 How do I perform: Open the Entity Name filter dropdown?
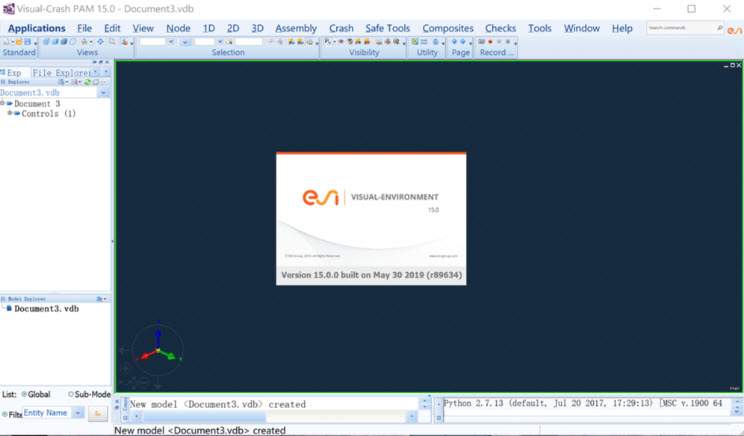pos(78,413)
